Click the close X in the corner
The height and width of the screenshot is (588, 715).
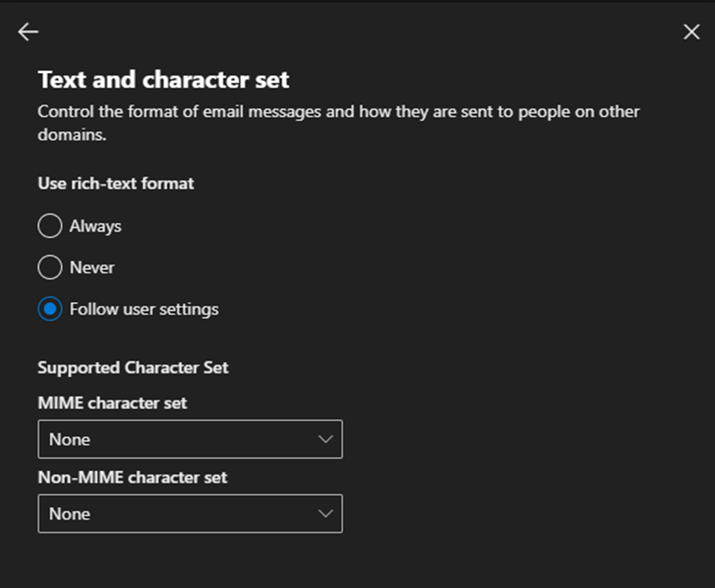point(691,32)
